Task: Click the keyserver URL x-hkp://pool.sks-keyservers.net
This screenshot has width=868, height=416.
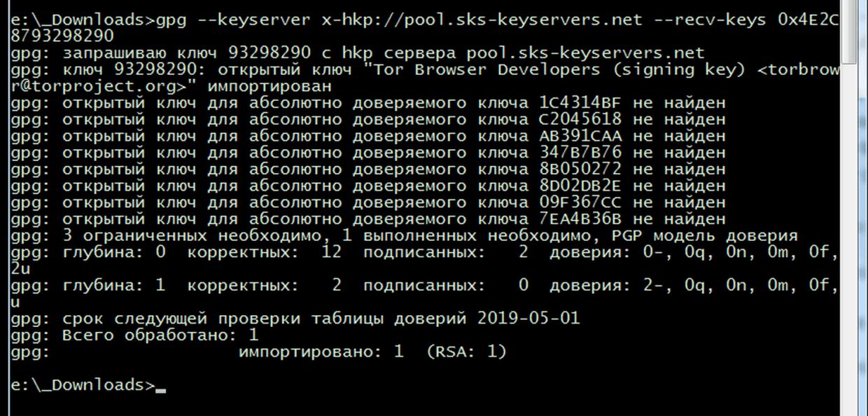Action: (482, 20)
